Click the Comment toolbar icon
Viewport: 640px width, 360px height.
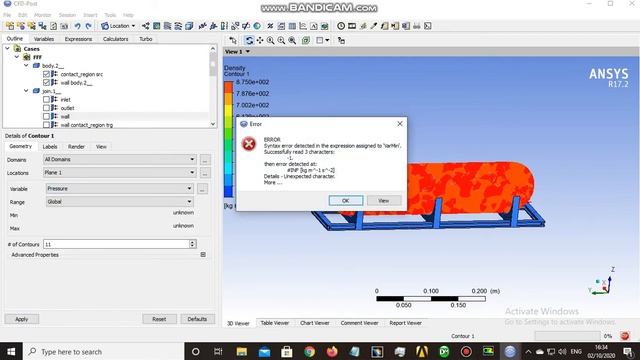pyautogui.click(x=314, y=26)
